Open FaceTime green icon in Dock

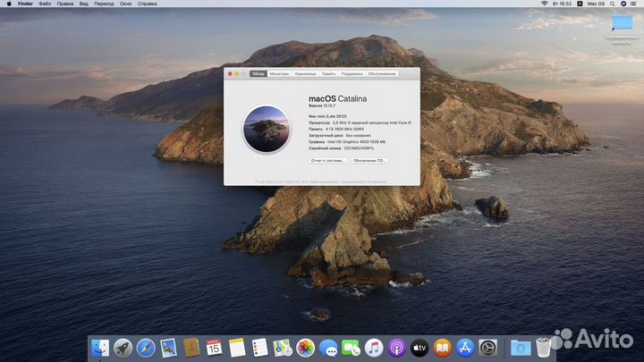tap(351, 348)
